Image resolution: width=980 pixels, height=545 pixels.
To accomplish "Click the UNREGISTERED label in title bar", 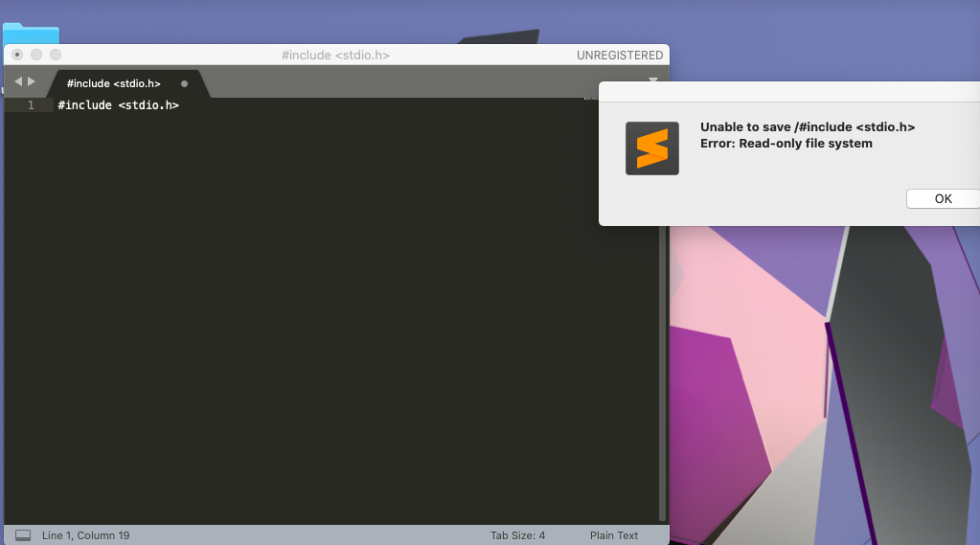I will tap(619, 56).
